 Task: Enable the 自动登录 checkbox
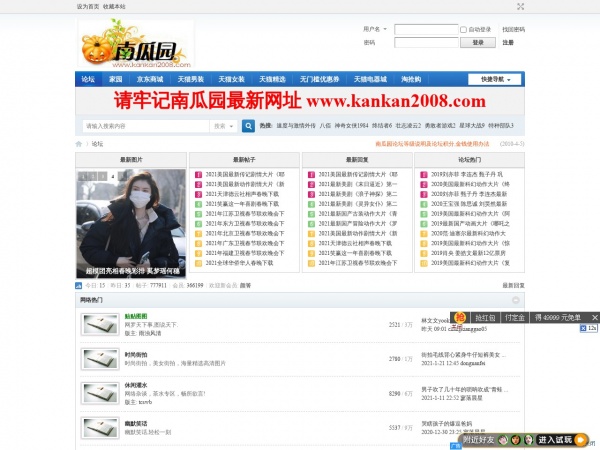pos(464,29)
